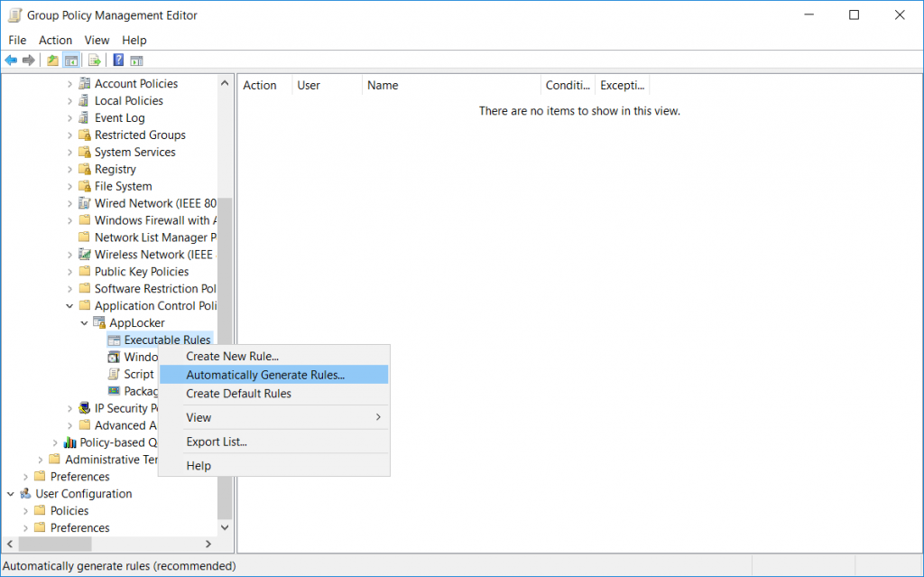The width and height of the screenshot is (924, 577).
Task: Select Create Default Rules menu entry
Action: (x=238, y=394)
